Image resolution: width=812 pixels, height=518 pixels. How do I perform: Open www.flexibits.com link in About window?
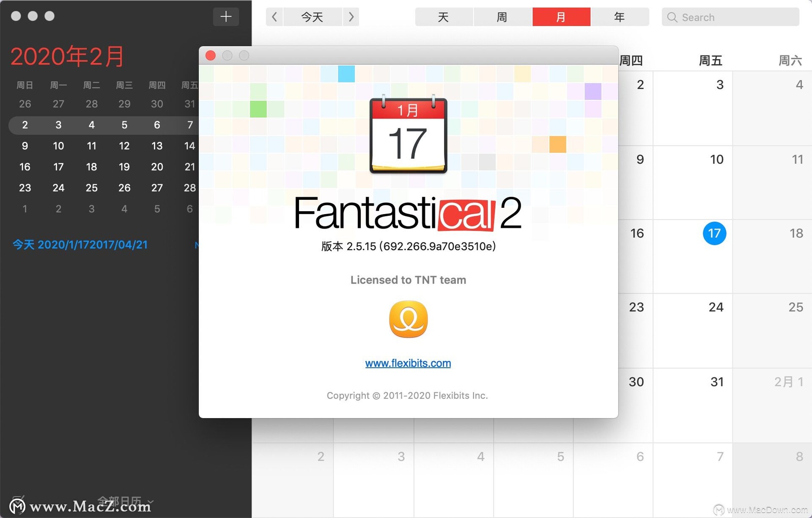click(408, 363)
